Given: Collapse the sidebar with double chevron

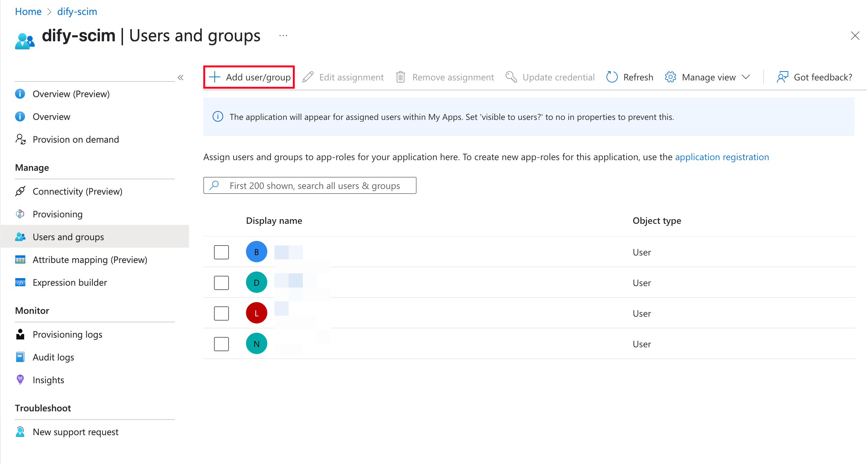Looking at the screenshot, I should pyautogui.click(x=181, y=78).
